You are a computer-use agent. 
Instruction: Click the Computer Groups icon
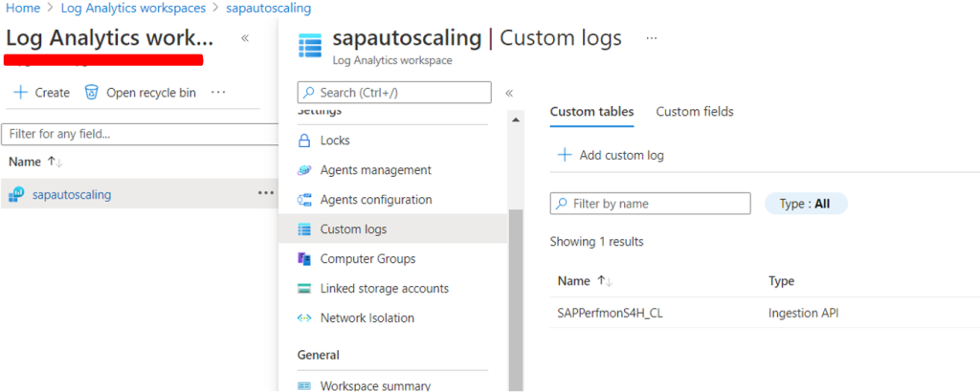point(304,258)
